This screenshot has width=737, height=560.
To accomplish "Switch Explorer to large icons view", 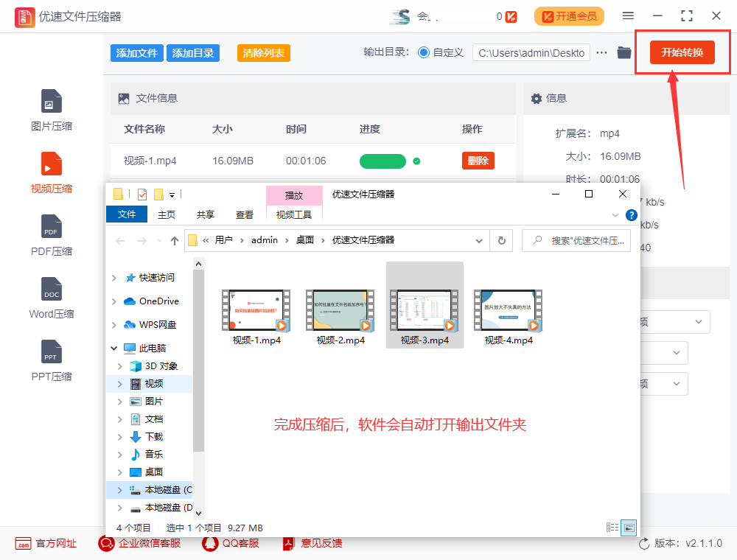I will coord(629,528).
